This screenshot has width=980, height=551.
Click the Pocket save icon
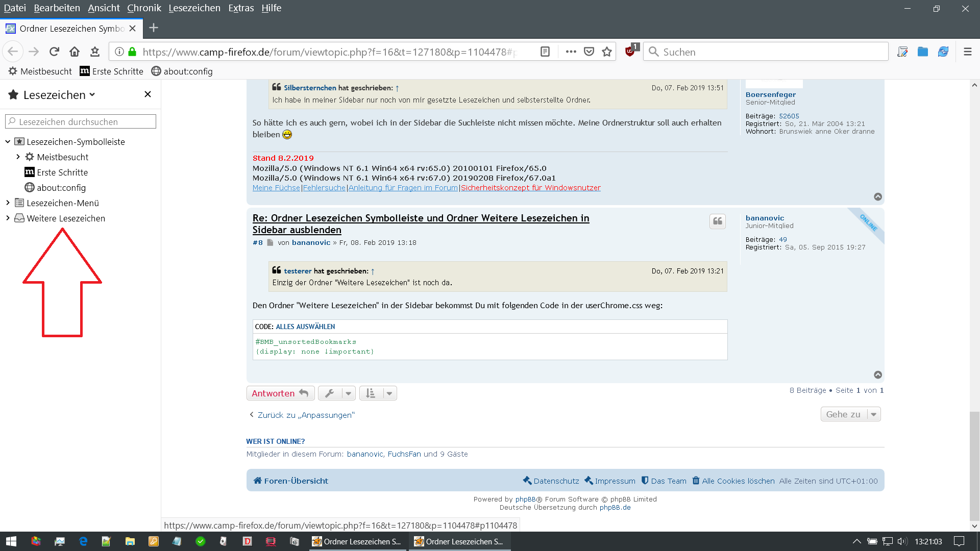click(589, 52)
